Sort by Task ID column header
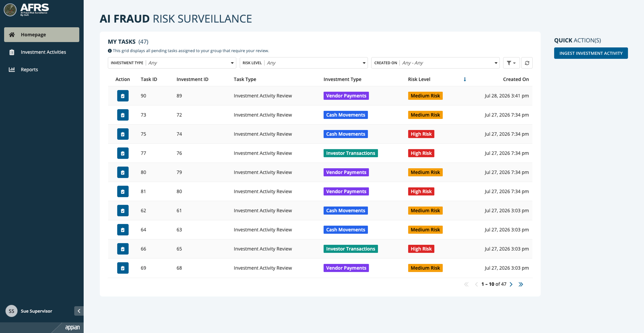This screenshot has height=333, width=644. pos(149,79)
